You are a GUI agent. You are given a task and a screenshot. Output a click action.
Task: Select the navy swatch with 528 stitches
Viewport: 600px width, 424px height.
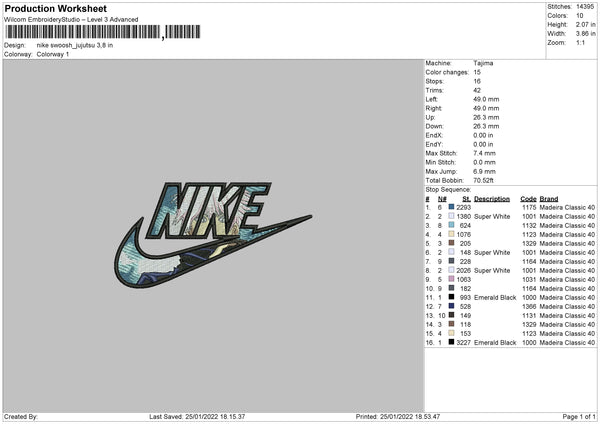(451, 306)
